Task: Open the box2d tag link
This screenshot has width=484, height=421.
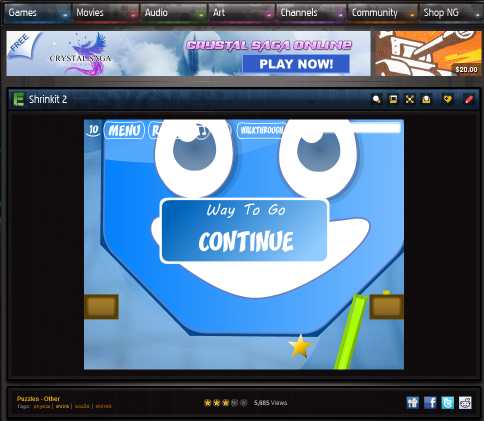Action: click(82, 406)
